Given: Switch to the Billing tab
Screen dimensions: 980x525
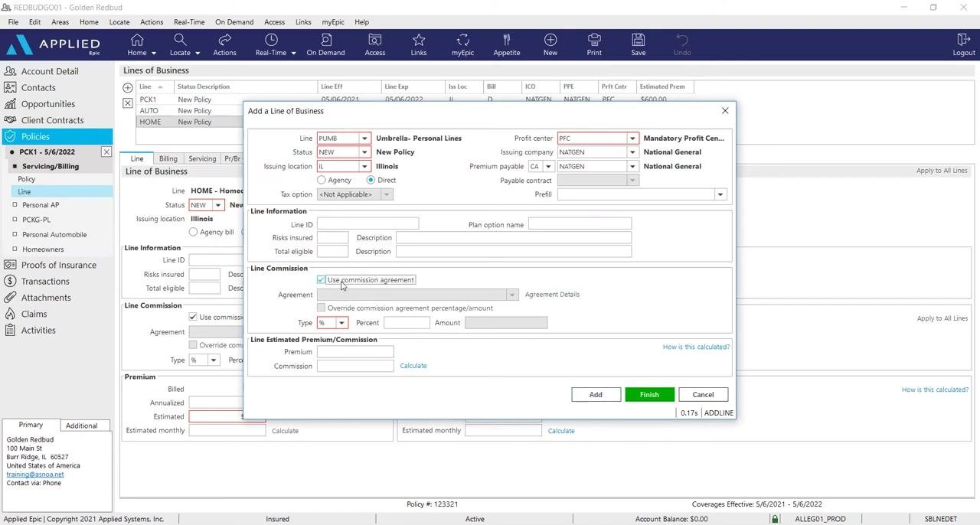Looking at the screenshot, I should pos(168,158).
